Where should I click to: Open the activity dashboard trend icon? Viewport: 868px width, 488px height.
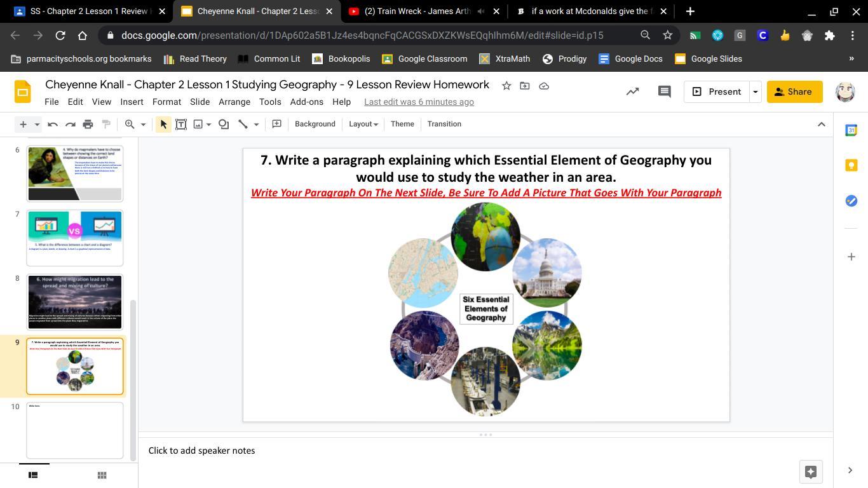(x=632, y=91)
